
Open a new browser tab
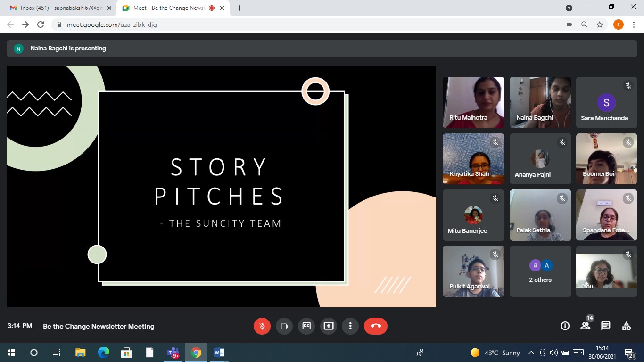(240, 8)
